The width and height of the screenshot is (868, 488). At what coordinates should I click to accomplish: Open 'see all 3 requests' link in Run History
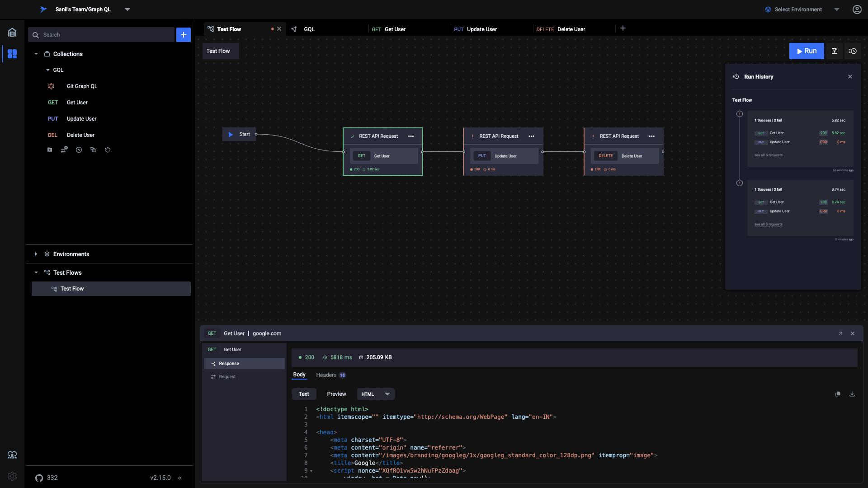(768, 155)
